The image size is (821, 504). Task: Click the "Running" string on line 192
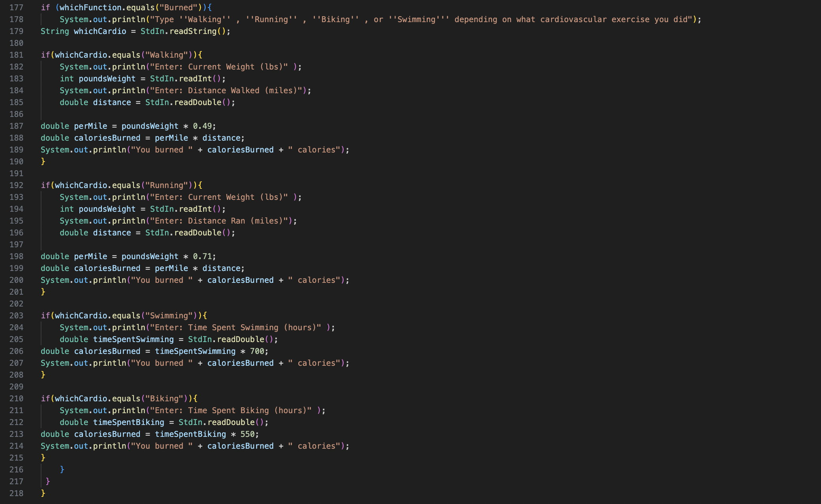point(166,185)
